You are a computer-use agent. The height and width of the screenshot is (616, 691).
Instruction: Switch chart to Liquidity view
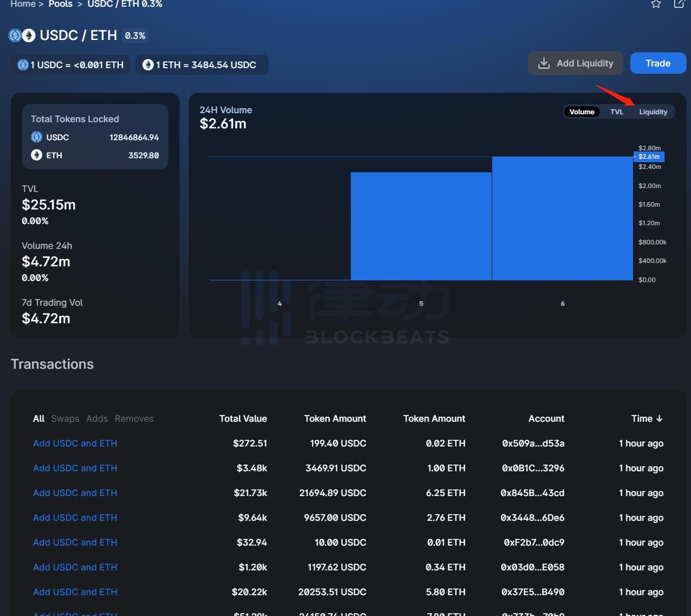[x=653, y=112]
